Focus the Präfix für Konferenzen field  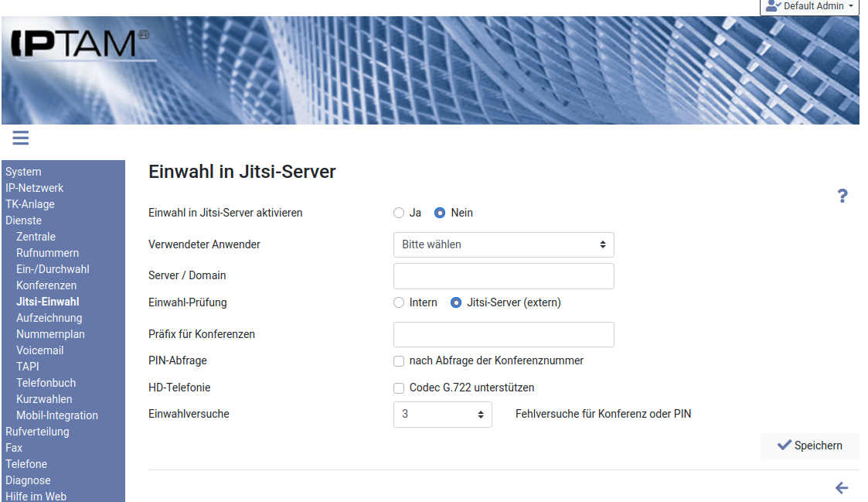(x=503, y=335)
